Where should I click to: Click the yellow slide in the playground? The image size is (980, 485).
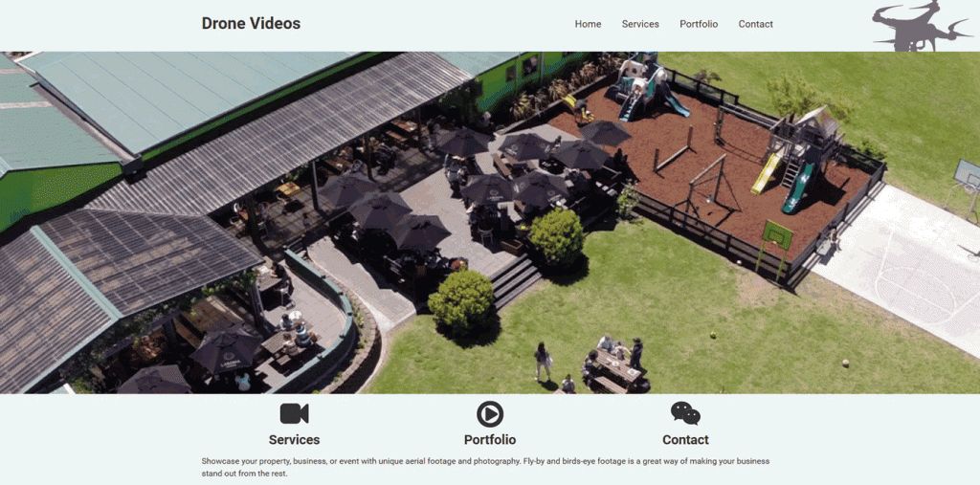[x=766, y=173]
